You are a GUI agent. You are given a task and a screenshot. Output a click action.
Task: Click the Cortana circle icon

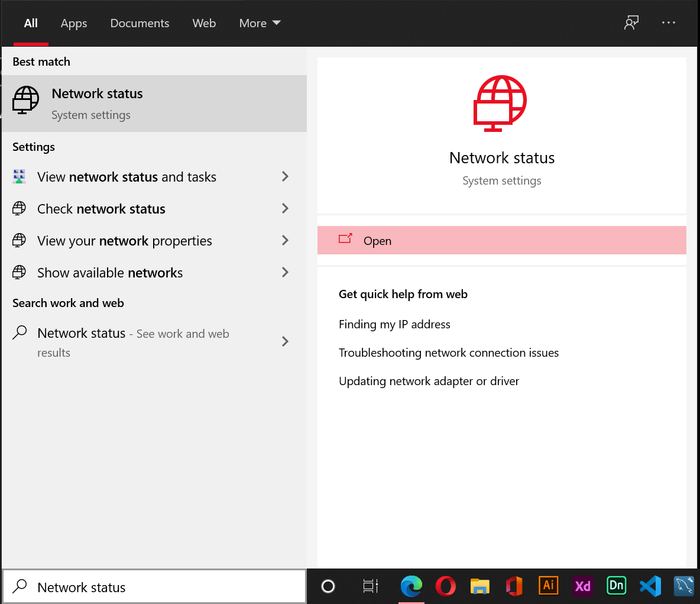(328, 586)
